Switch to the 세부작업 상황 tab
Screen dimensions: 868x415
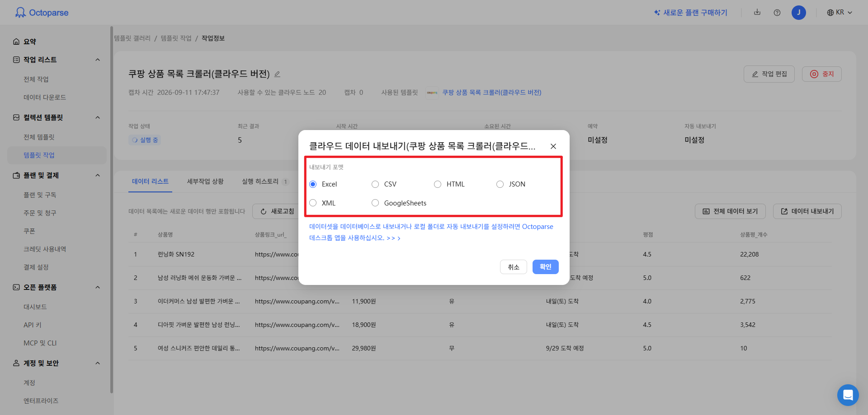(x=205, y=182)
